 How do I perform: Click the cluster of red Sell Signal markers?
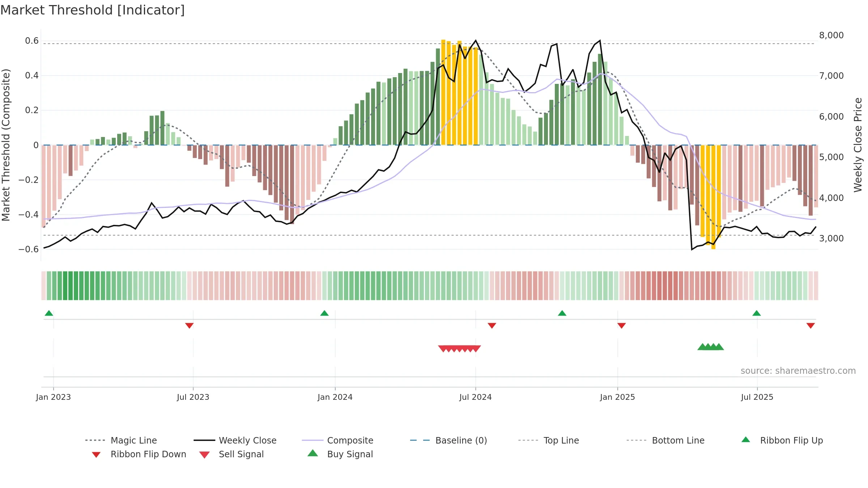click(x=459, y=348)
